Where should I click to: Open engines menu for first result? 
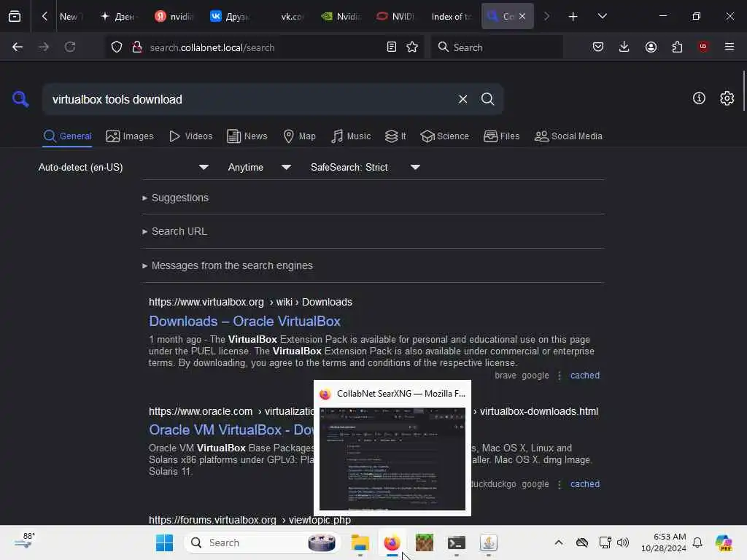pyautogui.click(x=560, y=376)
